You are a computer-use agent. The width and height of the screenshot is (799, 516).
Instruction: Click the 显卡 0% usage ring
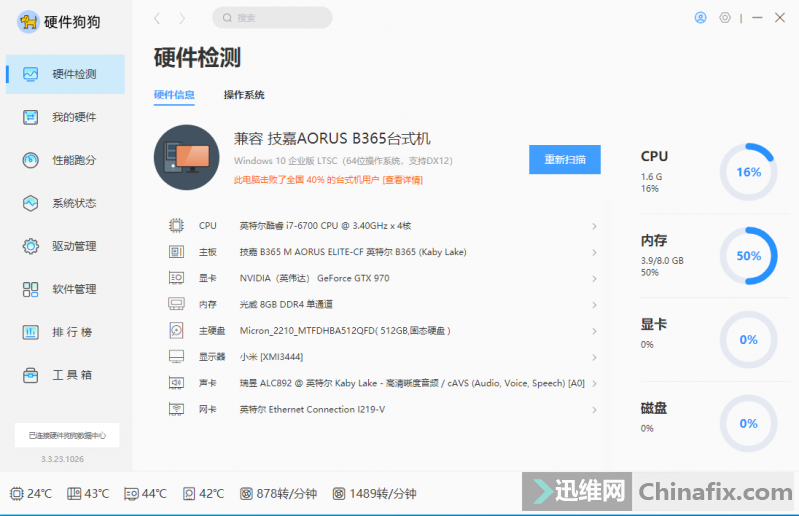748,340
